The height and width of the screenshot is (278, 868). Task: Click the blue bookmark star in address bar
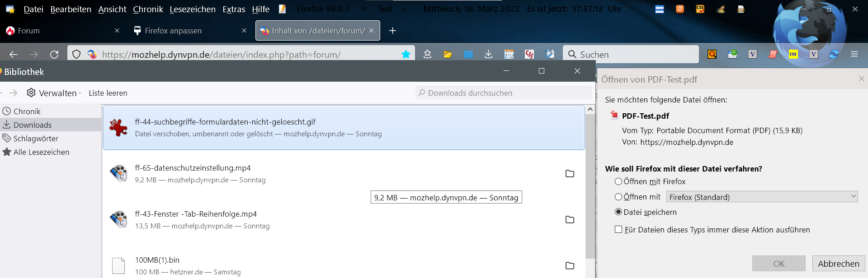406,55
